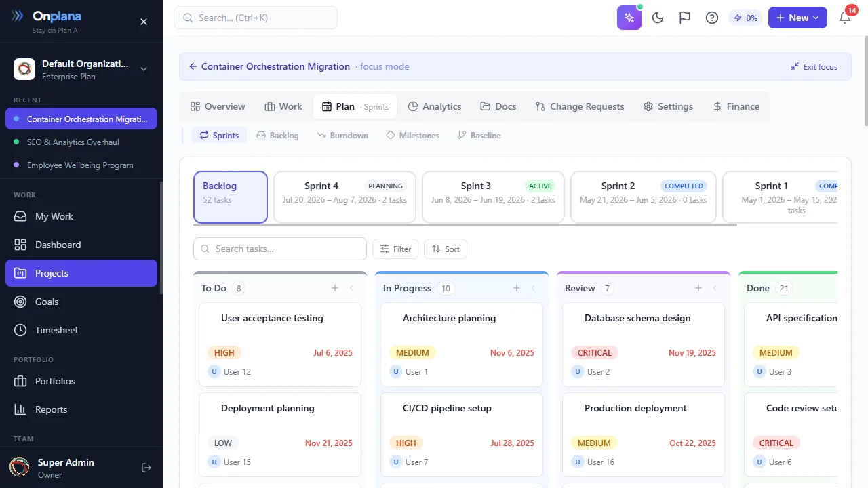This screenshot has width=868, height=488.
Task: Select the Baseline sub-tab
Action: tap(479, 136)
